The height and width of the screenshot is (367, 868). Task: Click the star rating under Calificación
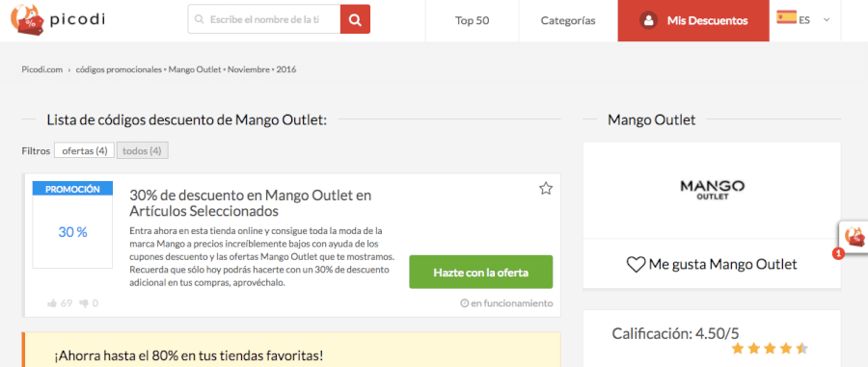(x=770, y=348)
